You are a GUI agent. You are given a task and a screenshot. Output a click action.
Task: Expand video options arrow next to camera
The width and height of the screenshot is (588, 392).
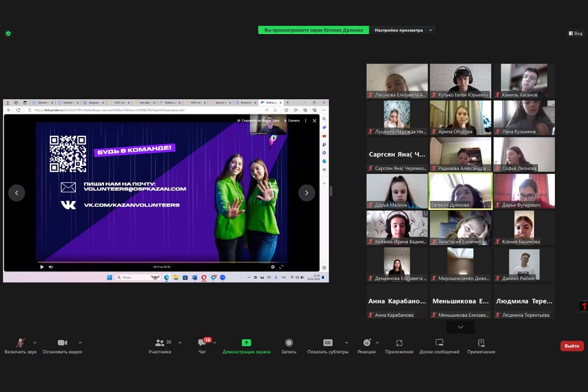click(x=80, y=342)
